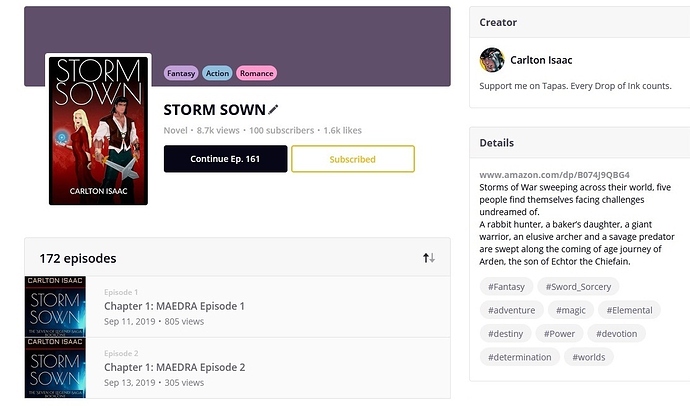
Task: Toggle episode sort order arrows
Action: pyautogui.click(x=429, y=258)
